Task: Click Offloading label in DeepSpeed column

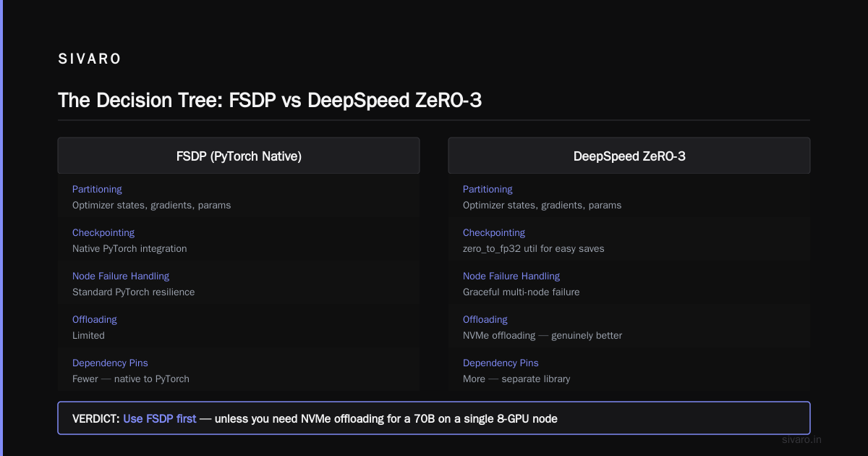Action: (x=485, y=319)
